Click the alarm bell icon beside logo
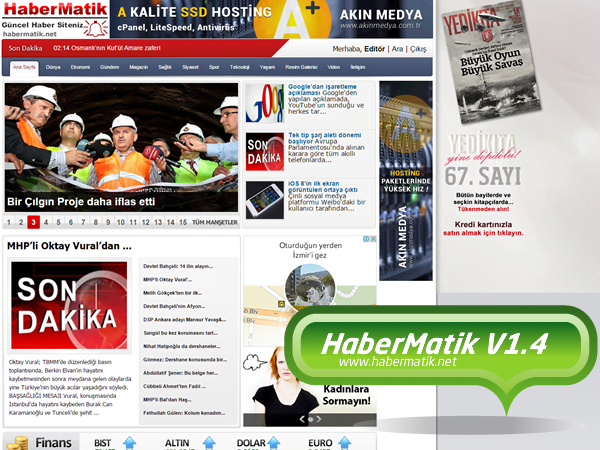The width and height of the screenshot is (600, 450). (x=96, y=28)
